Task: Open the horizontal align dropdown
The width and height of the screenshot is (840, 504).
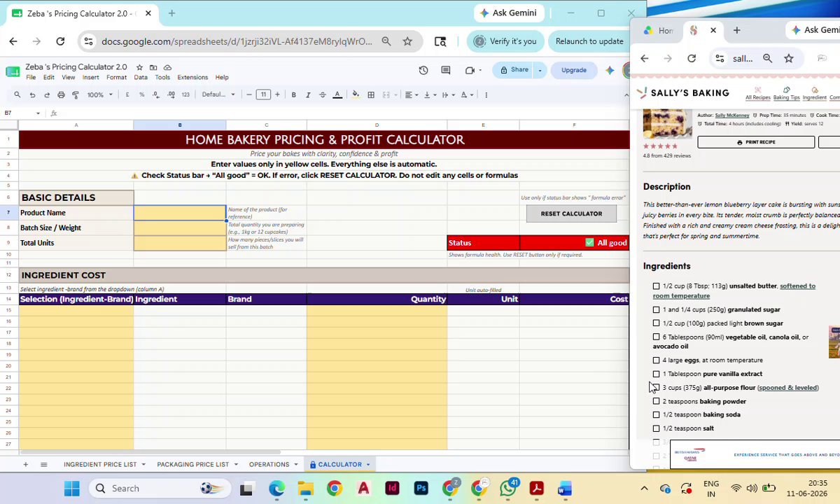Action: [411, 94]
